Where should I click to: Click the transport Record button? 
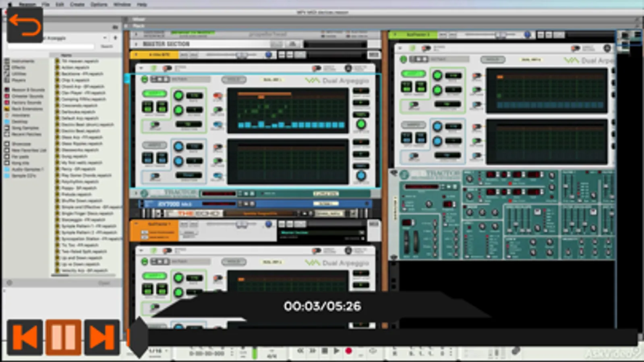point(349,351)
